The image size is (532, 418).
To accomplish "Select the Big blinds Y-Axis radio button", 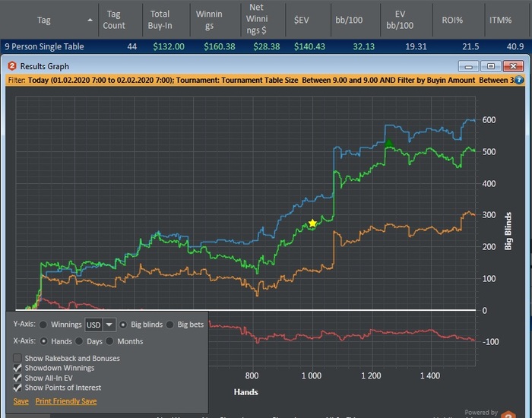I will point(123,325).
